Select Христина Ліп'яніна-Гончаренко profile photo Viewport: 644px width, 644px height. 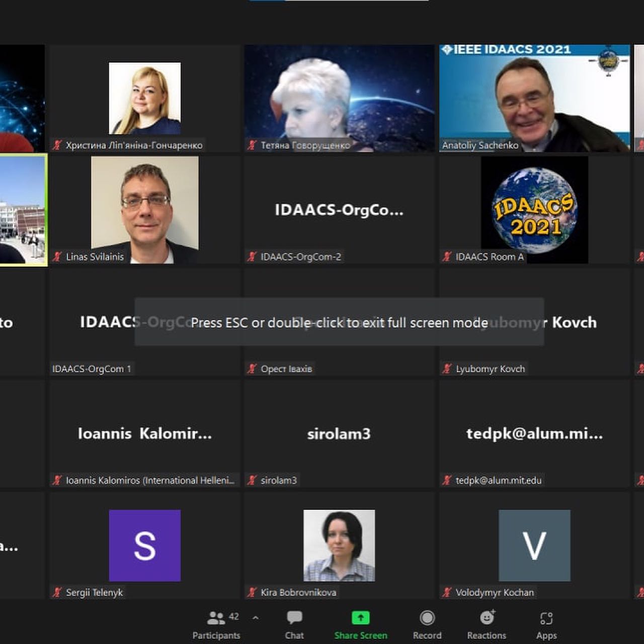(x=145, y=98)
